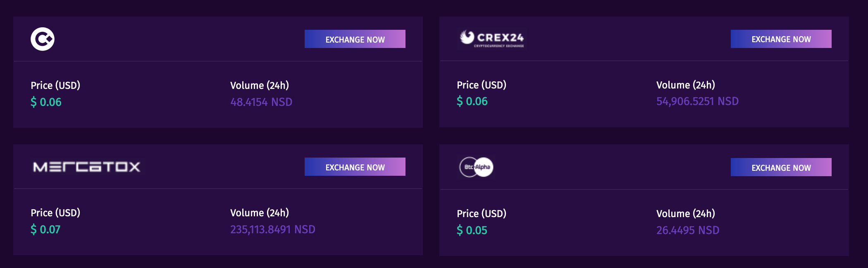Open the CREX24 exchange logo

point(492,39)
